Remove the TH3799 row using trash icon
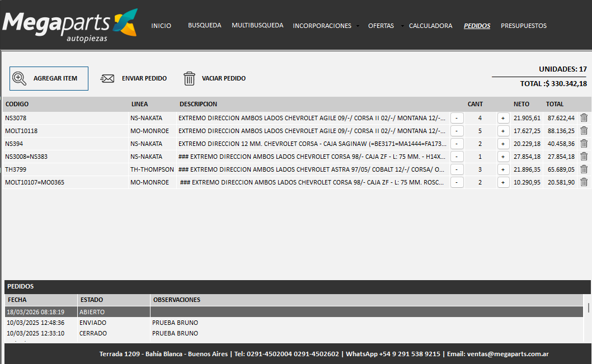Screen dimensions: 592x364 click(x=584, y=169)
